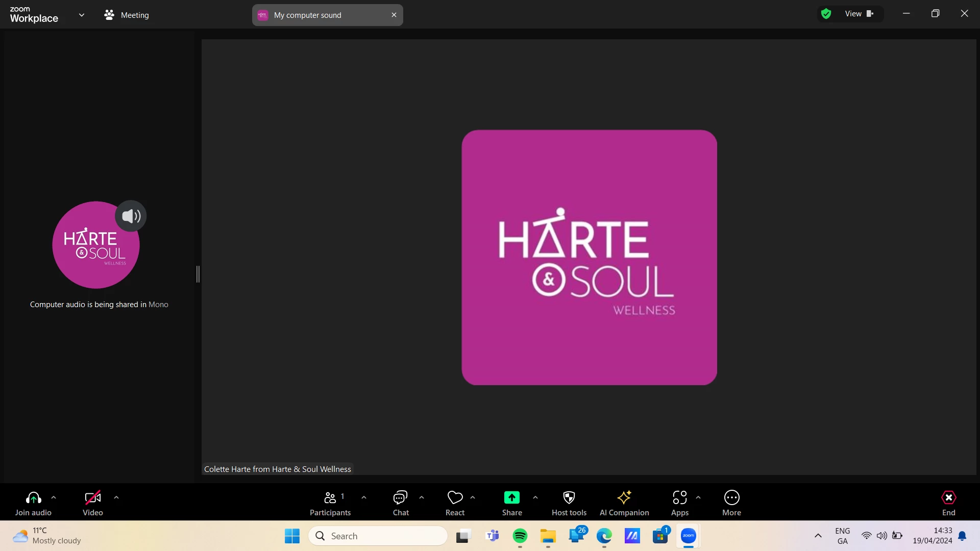Expand video options arrow beside Video
The height and width of the screenshot is (551, 980).
(116, 497)
